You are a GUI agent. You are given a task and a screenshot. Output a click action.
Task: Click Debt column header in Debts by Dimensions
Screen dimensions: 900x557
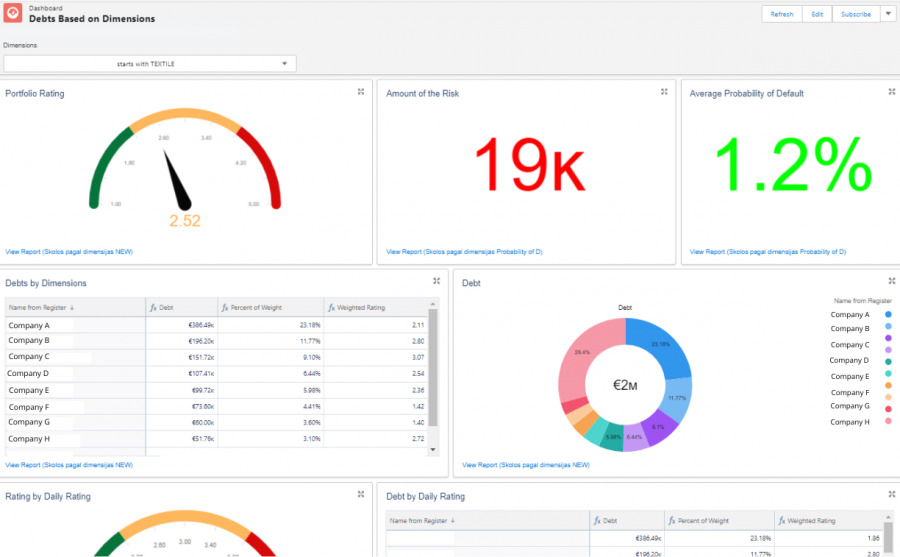[181, 308]
